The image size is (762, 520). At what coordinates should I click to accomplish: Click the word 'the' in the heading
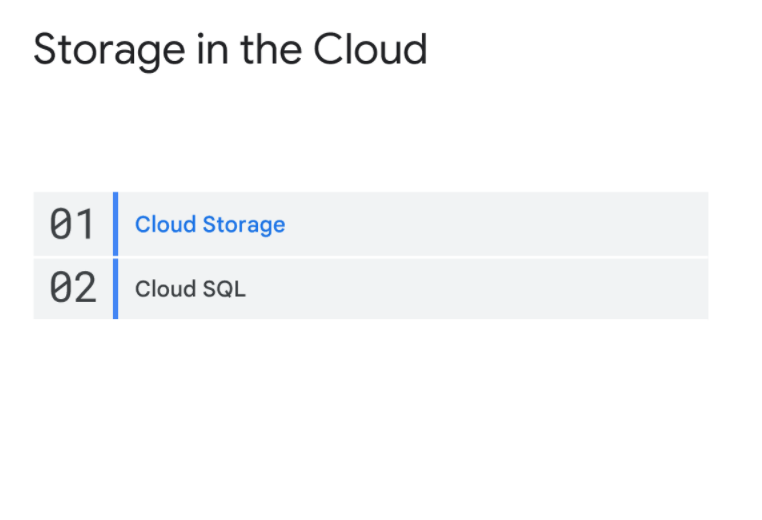click(x=271, y=49)
